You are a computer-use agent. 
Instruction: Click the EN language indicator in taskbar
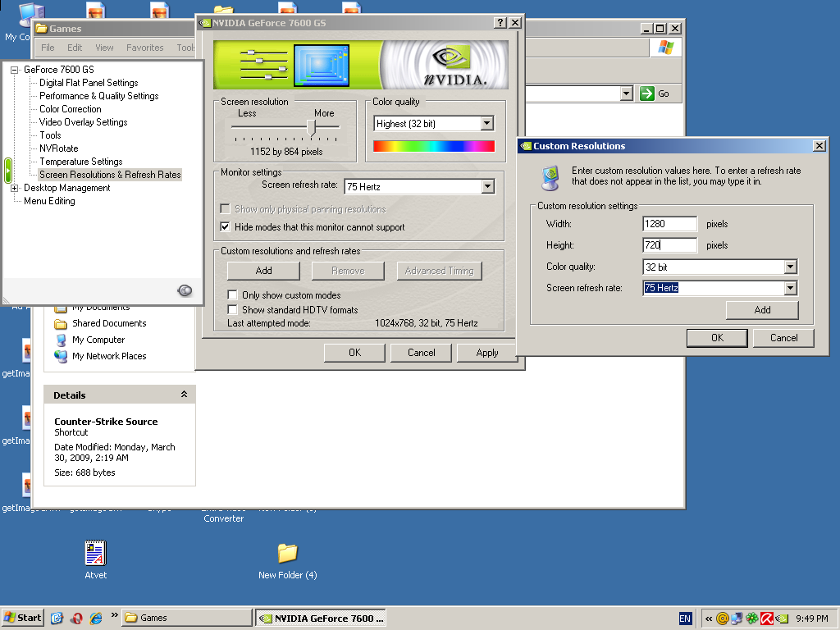point(685,619)
